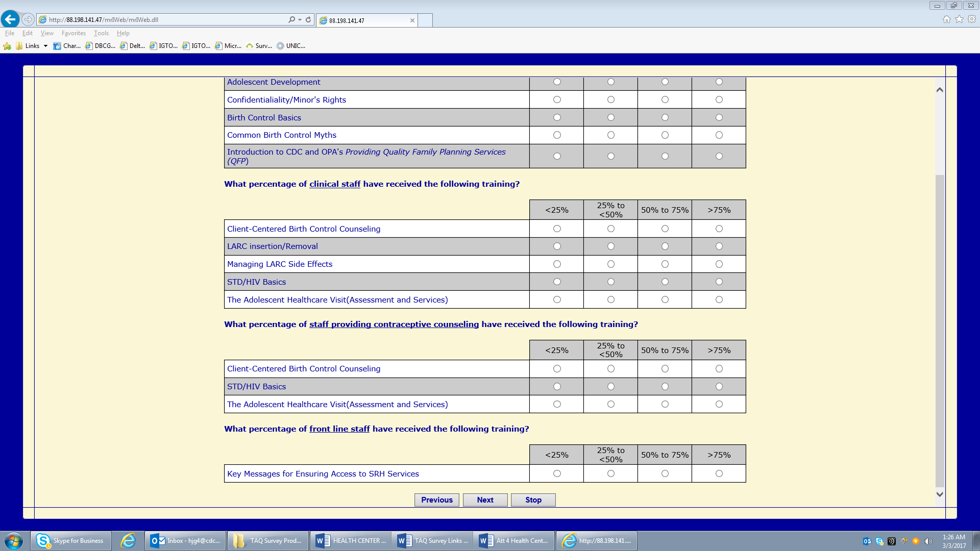Viewport: 980px width, 551px height.
Task: Open the Outlook Inbox taskbar item
Action: (x=186, y=541)
